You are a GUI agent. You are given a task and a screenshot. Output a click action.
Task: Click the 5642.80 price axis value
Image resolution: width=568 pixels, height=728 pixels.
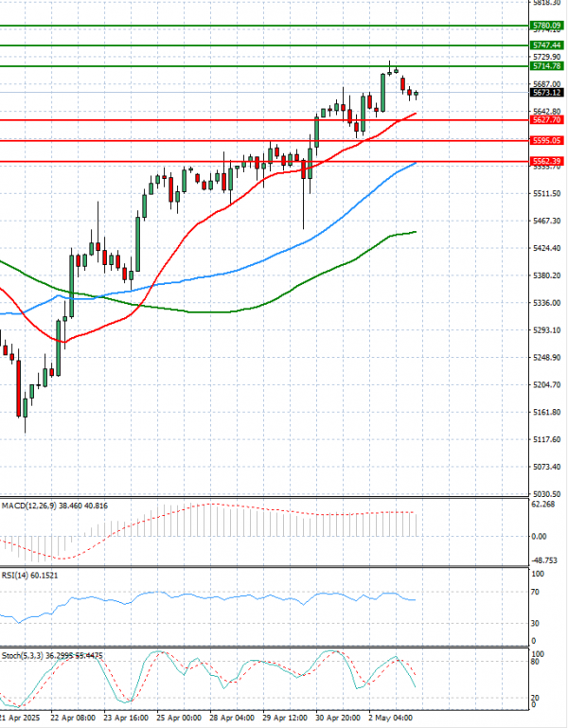pyautogui.click(x=546, y=112)
